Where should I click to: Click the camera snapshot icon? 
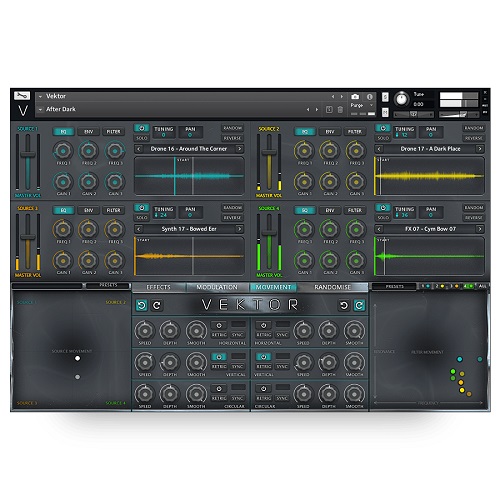point(355,97)
